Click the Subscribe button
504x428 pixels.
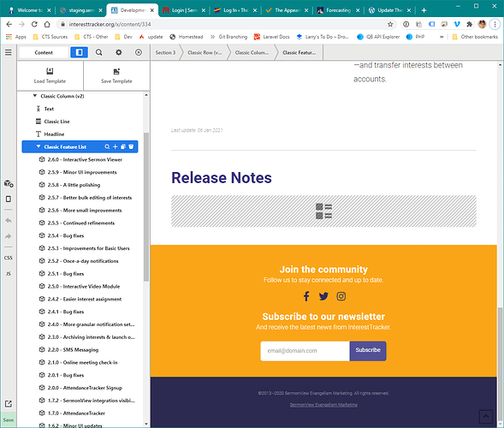coord(368,350)
